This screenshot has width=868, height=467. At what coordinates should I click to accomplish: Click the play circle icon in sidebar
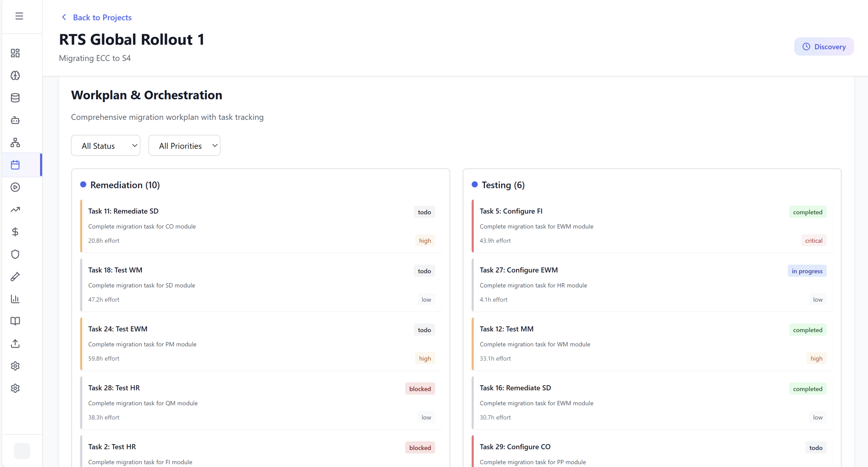(x=15, y=187)
